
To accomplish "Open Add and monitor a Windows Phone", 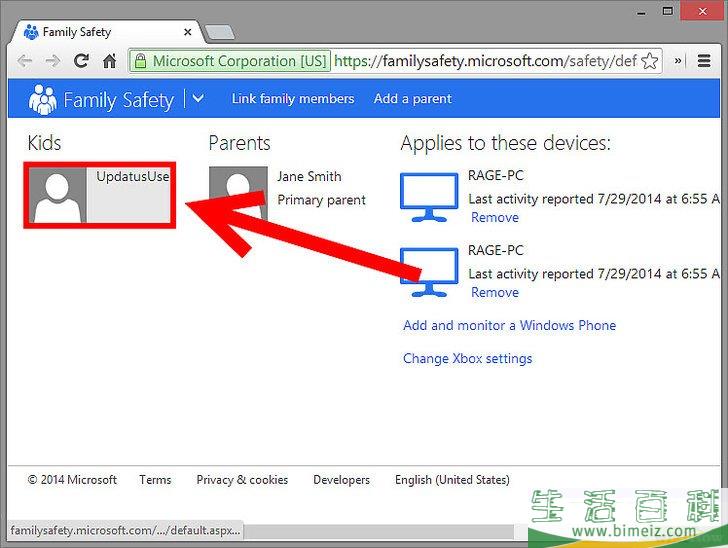I will 509,325.
